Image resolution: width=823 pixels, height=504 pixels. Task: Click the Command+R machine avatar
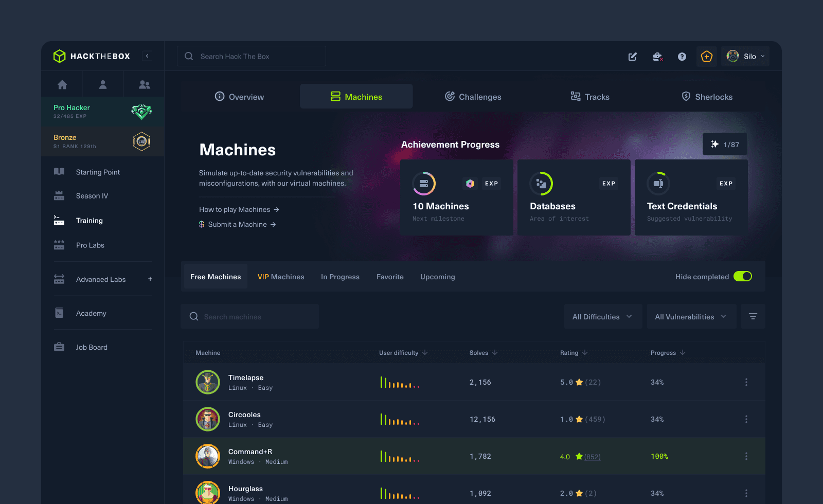point(208,456)
